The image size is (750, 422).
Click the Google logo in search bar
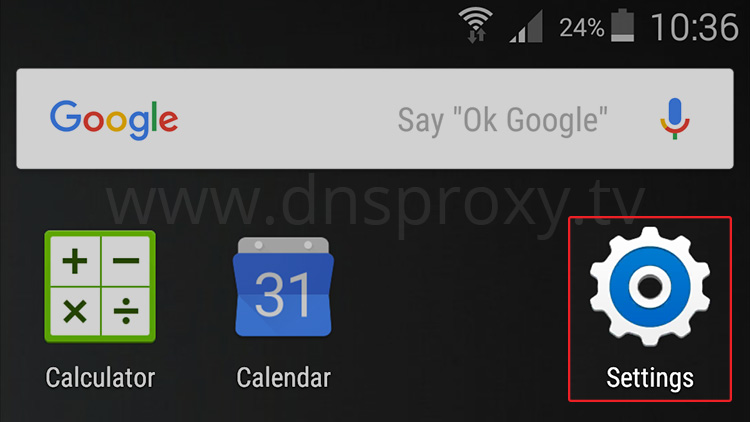(114, 120)
